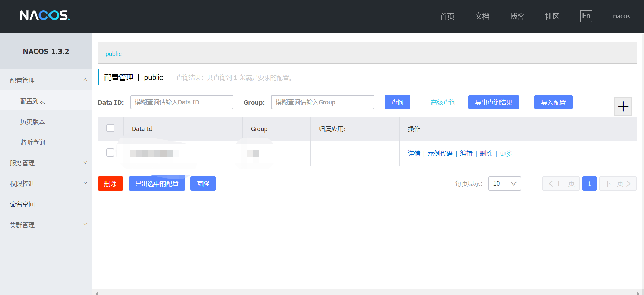Open 博客 in top navigation
This screenshot has width=644, height=295.
pos(517,16)
